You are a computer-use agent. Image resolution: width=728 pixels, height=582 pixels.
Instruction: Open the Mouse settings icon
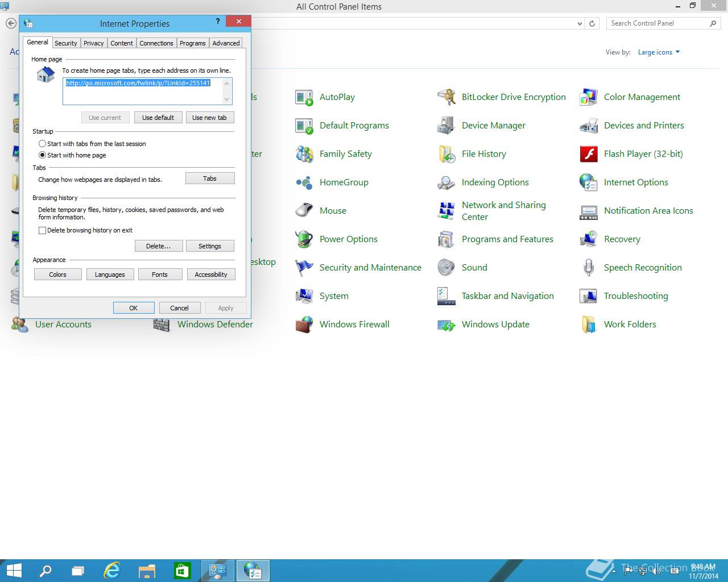click(x=304, y=211)
